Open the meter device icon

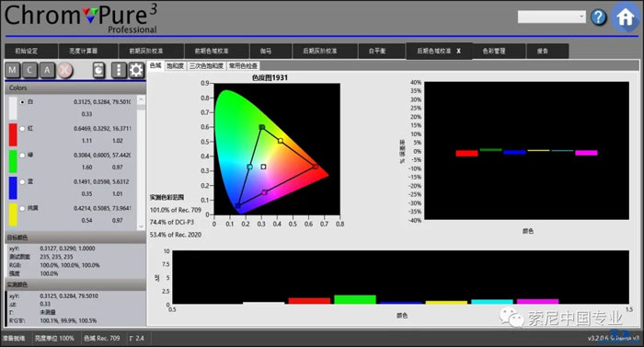coord(99,70)
